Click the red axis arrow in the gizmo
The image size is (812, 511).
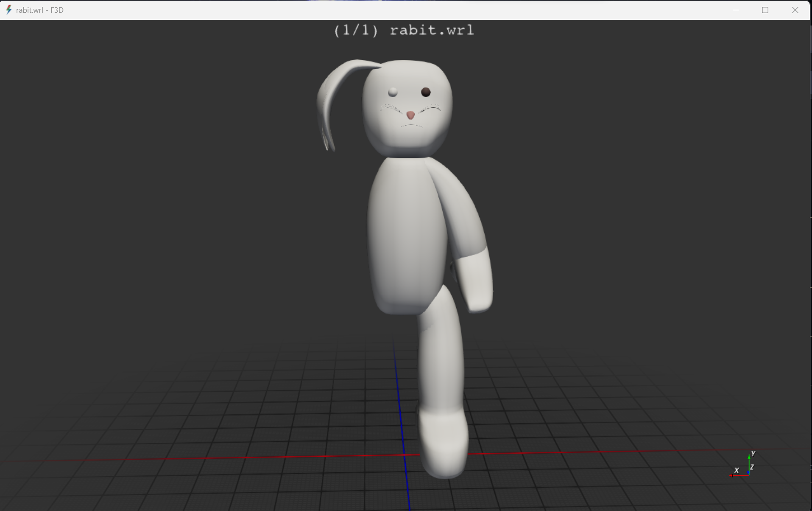(732, 475)
